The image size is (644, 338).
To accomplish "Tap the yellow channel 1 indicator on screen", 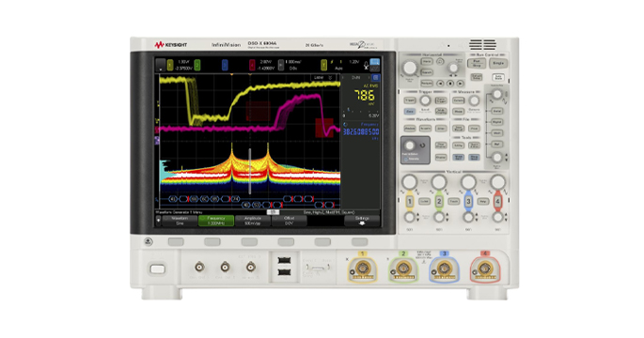I will [x=170, y=65].
